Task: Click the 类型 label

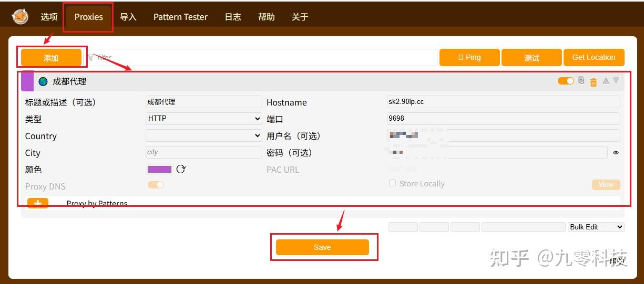Action: click(33, 119)
